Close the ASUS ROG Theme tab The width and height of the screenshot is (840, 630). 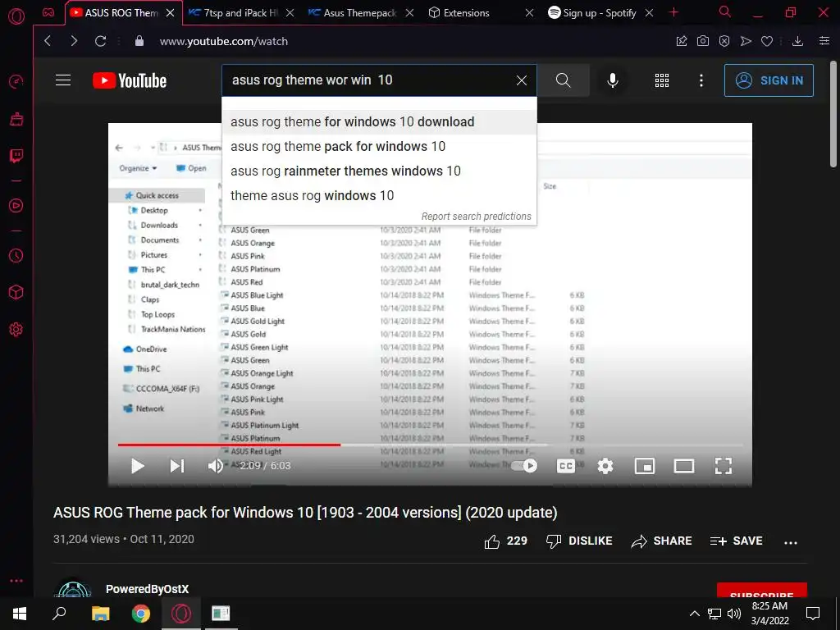pyautogui.click(x=171, y=13)
